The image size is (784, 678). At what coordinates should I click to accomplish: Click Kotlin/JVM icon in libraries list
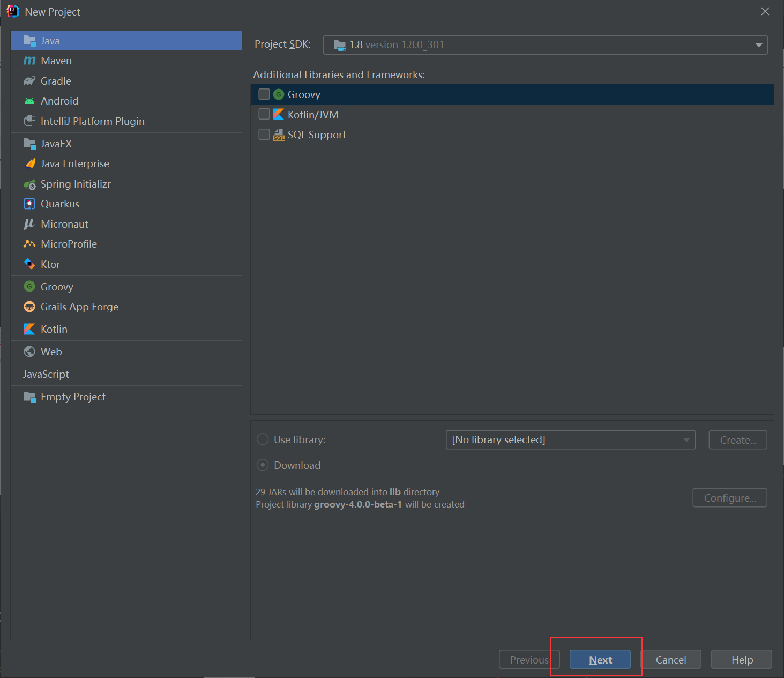point(279,115)
